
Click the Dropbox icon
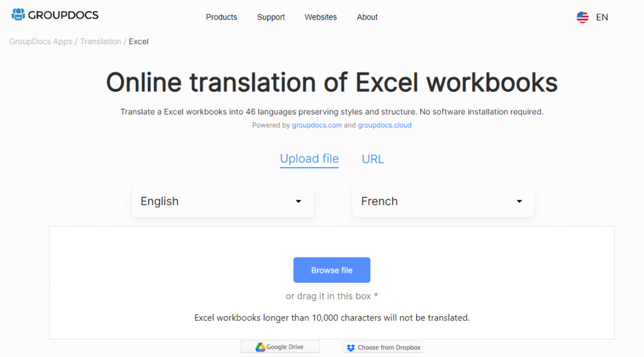pyautogui.click(x=351, y=348)
